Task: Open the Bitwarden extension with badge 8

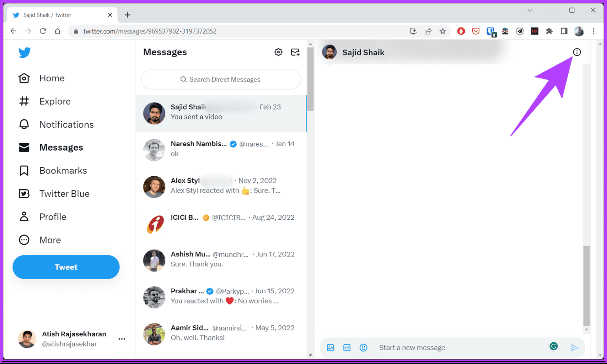Action: tap(491, 32)
